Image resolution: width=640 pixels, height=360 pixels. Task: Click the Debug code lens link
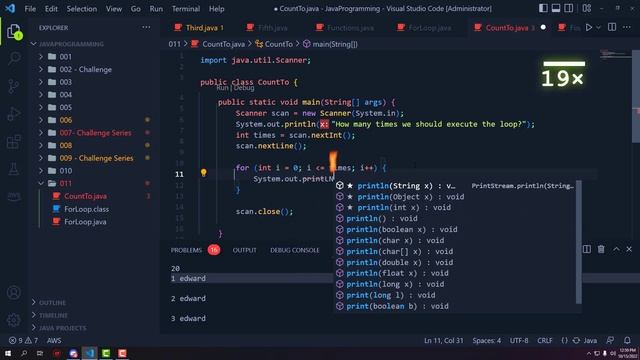point(244,88)
